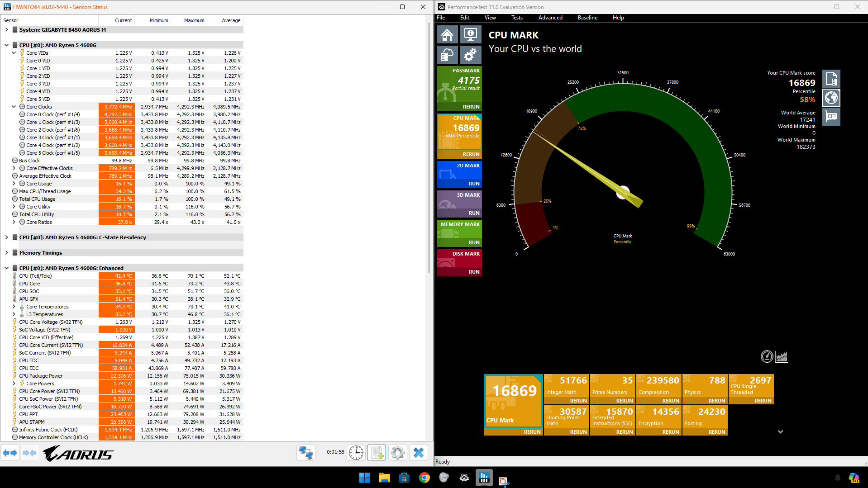The image size is (868, 488).
Task: Rerun the Prime Numbers test
Action: (x=625, y=401)
